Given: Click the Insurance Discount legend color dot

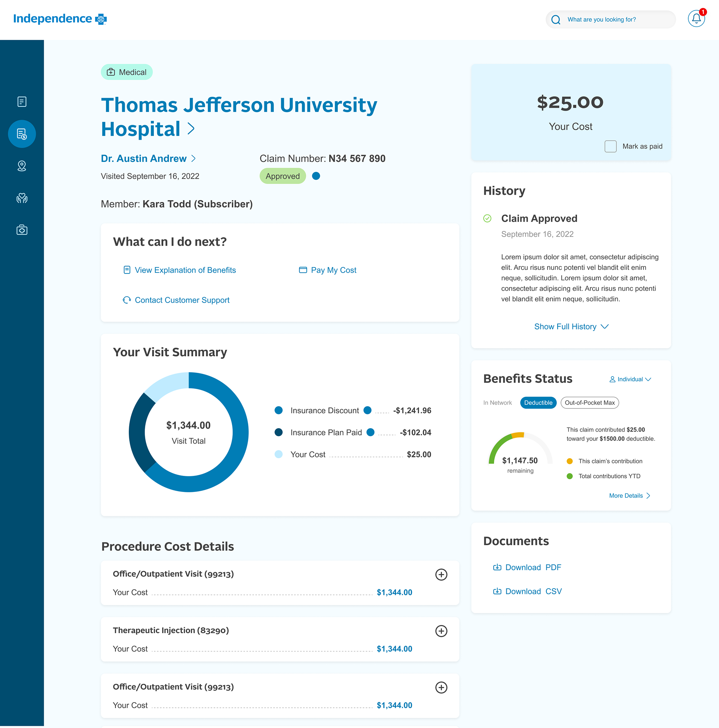Looking at the screenshot, I should point(278,410).
